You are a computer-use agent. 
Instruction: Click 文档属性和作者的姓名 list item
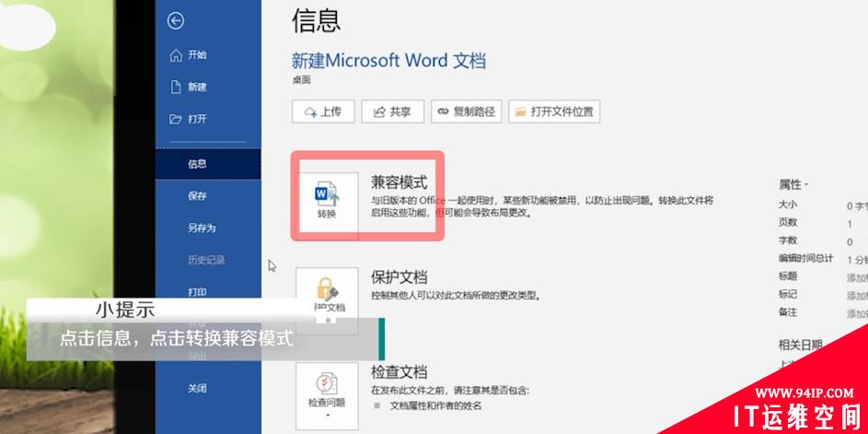[436, 405]
